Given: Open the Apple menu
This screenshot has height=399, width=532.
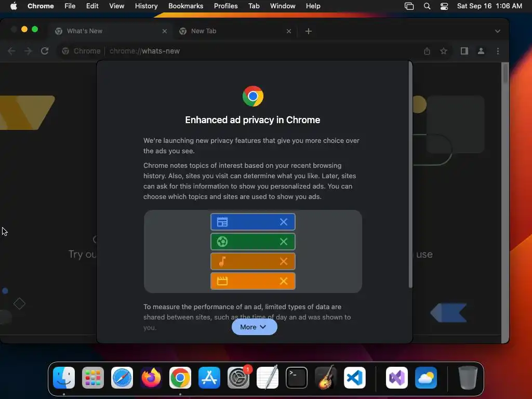Looking at the screenshot, I should [14, 6].
